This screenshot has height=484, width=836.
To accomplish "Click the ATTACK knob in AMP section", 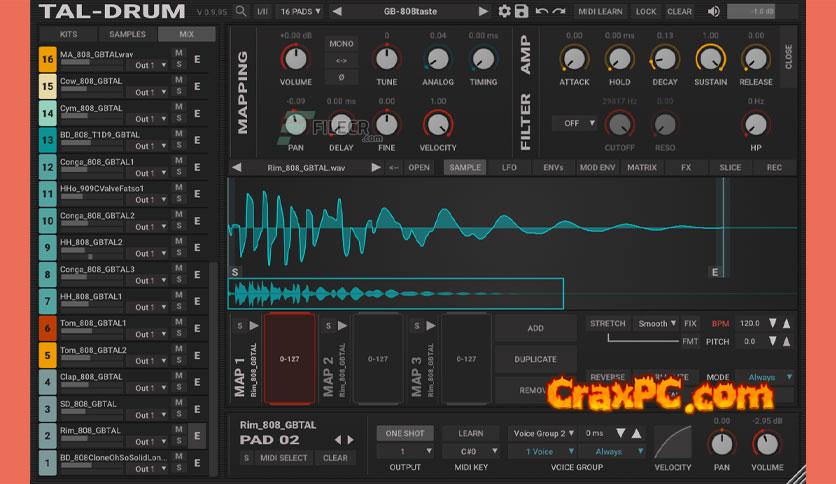I will pyautogui.click(x=574, y=59).
